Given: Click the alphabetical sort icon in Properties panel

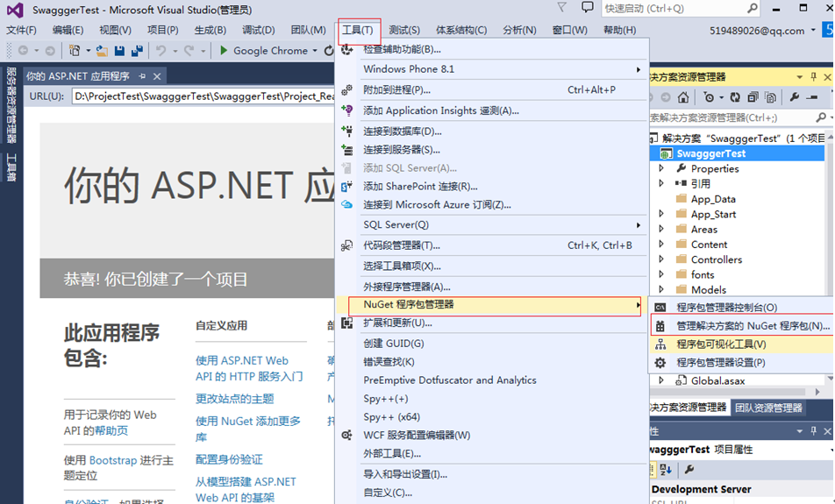Looking at the screenshot, I should click(x=666, y=470).
